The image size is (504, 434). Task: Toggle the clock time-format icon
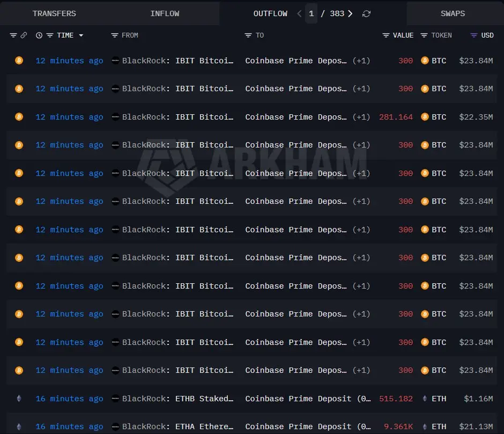coord(39,35)
